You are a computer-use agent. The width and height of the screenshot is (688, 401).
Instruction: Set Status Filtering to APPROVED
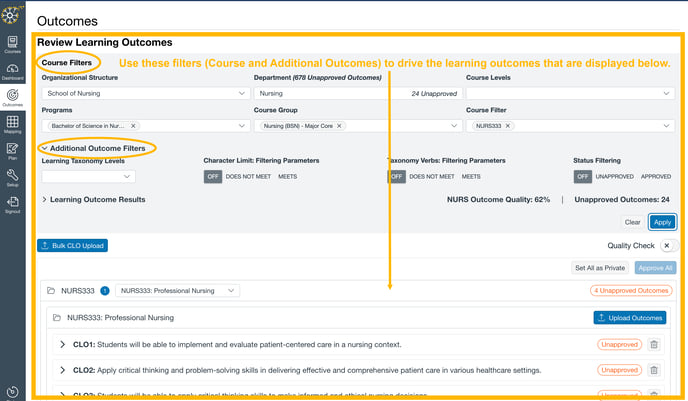click(x=656, y=176)
